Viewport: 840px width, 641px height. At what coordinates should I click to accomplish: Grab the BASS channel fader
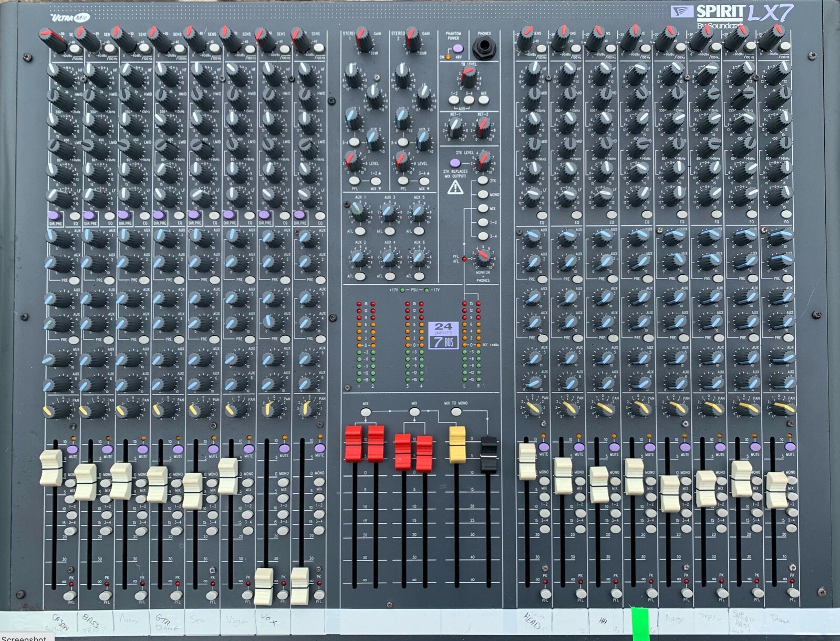point(86,482)
